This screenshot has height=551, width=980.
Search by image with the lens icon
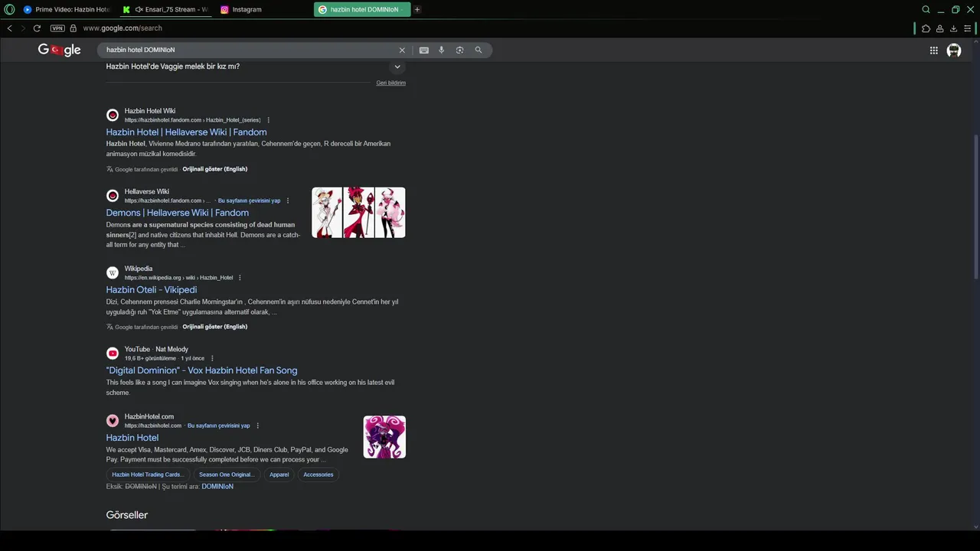tap(459, 50)
